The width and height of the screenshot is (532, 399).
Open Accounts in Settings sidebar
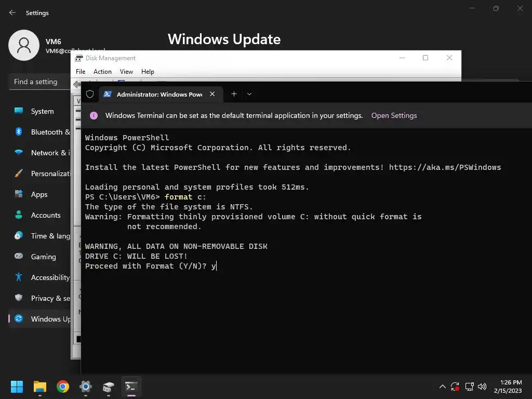pyautogui.click(x=39, y=215)
